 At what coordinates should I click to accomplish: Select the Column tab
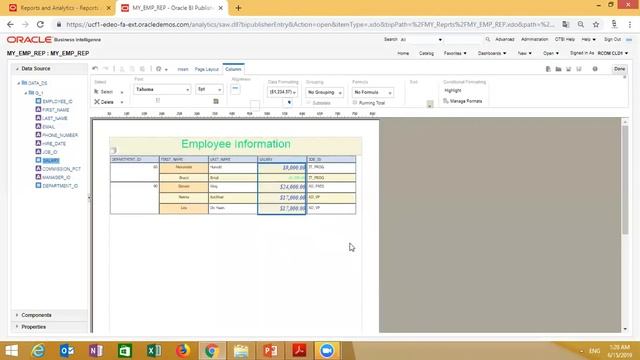coord(233,69)
